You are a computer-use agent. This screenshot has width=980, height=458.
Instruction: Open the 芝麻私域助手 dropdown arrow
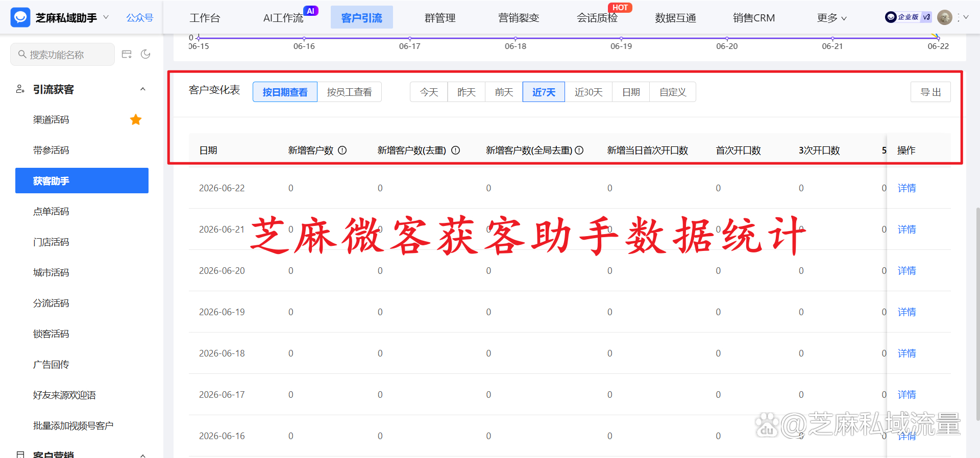click(x=106, y=17)
